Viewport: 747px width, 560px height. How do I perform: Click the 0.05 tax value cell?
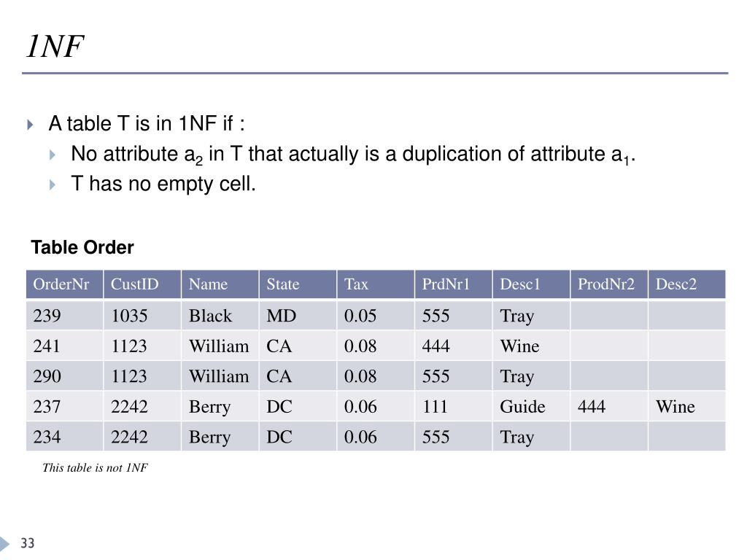[x=376, y=315]
